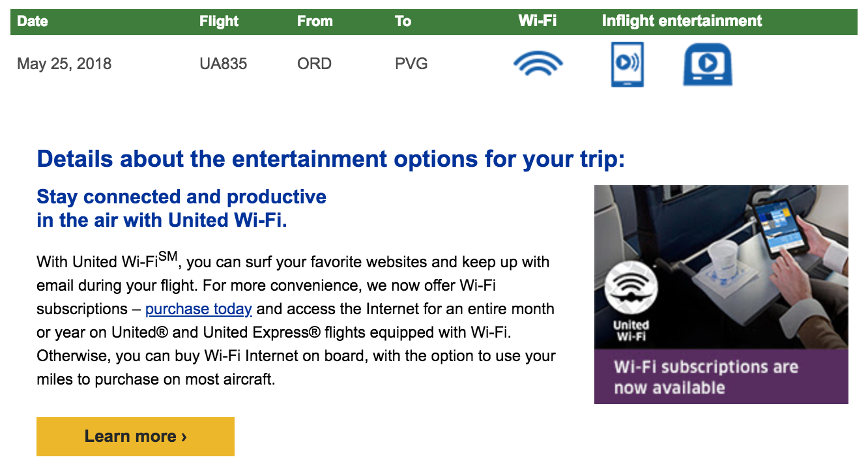This screenshot has width=868, height=468.
Task: Click origin airport code ORD
Action: 314,64
